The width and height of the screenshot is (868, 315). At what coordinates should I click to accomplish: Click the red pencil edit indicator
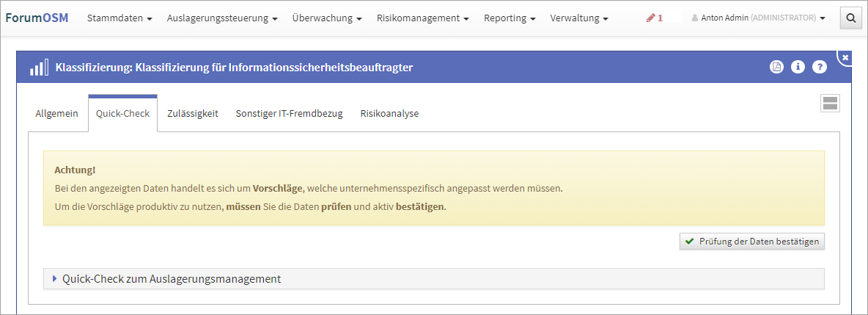[x=654, y=18]
